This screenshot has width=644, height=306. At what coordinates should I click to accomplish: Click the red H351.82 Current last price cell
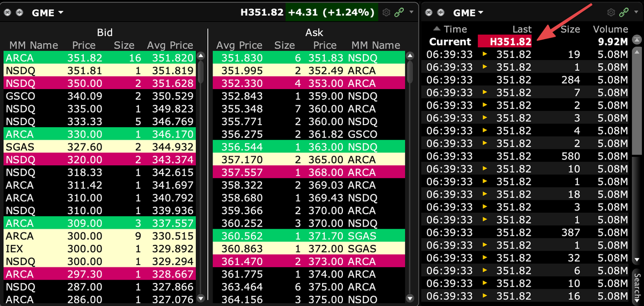tap(505, 42)
